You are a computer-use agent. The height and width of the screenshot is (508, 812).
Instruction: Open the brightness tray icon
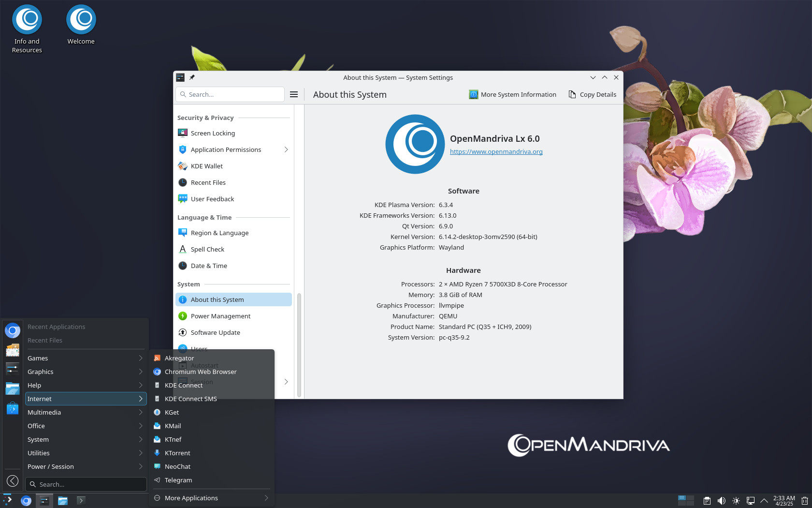point(736,501)
